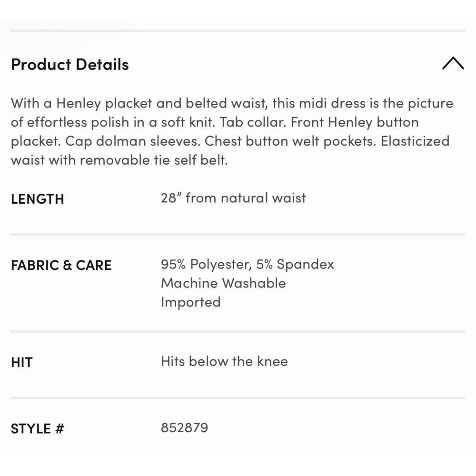The image size is (476, 476).
Task: Click the line mentioning Cap dolman sleeves
Action: (x=230, y=141)
